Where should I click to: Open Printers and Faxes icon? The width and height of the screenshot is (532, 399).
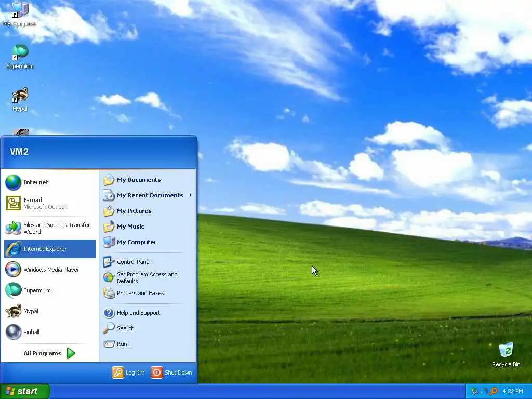click(x=109, y=293)
